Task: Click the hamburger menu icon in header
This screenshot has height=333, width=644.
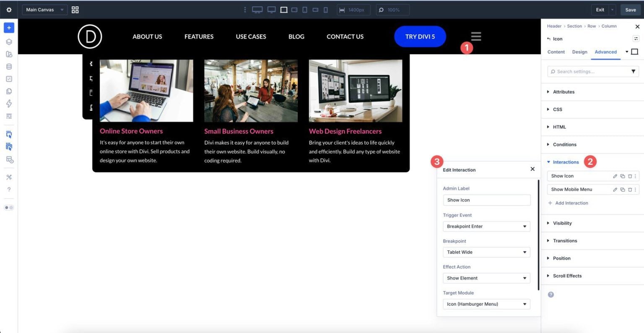Action: click(x=476, y=36)
